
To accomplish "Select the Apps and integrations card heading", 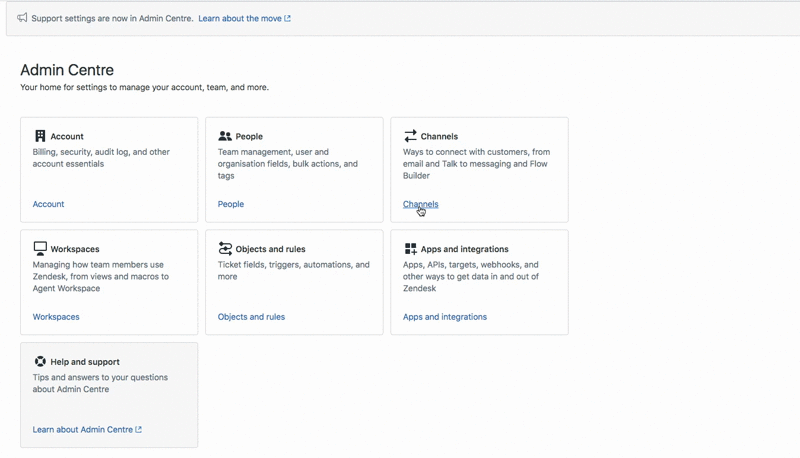I will (465, 249).
